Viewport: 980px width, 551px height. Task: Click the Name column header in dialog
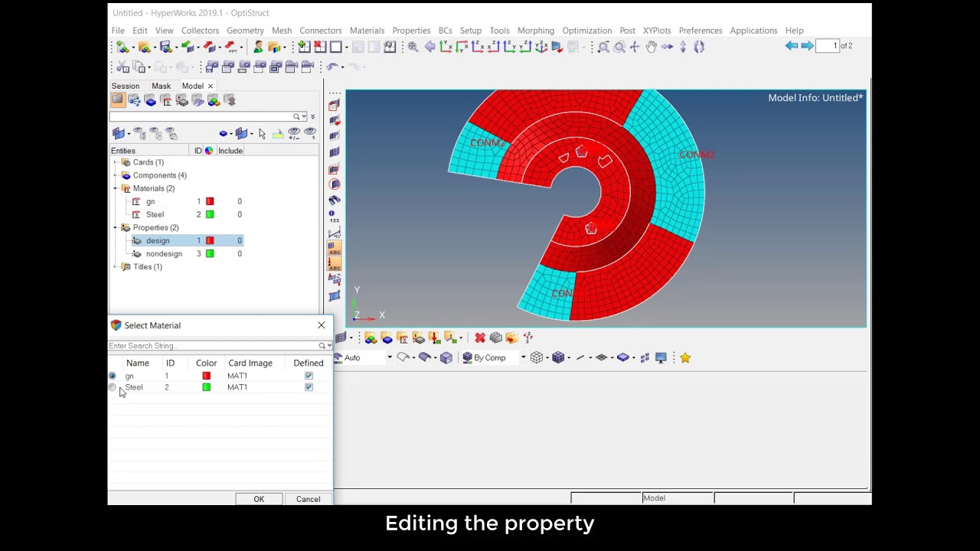(138, 363)
